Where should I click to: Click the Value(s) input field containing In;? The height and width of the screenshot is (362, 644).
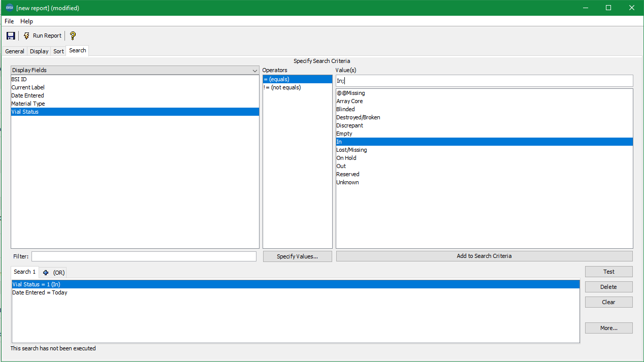click(x=484, y=81)
